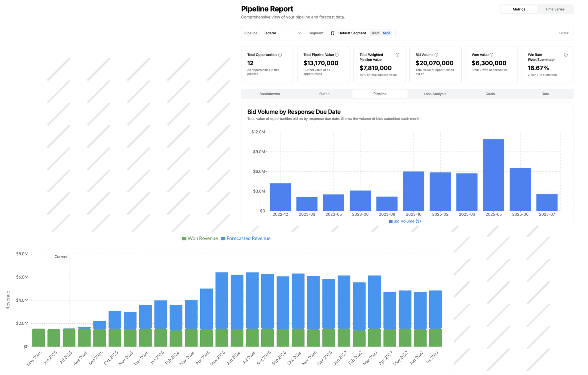The image size is (588, 375).
Task: Click the Default Segment button
Action: tap(352, 33)
